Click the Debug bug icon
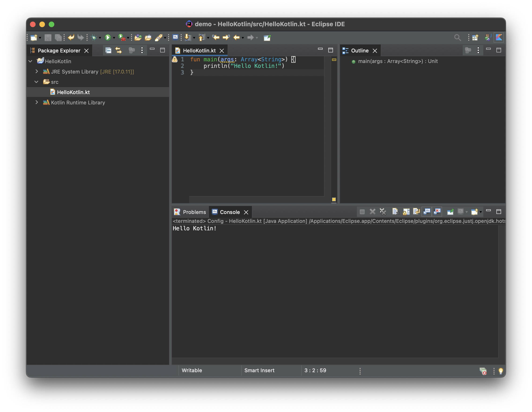 point(94,37)
